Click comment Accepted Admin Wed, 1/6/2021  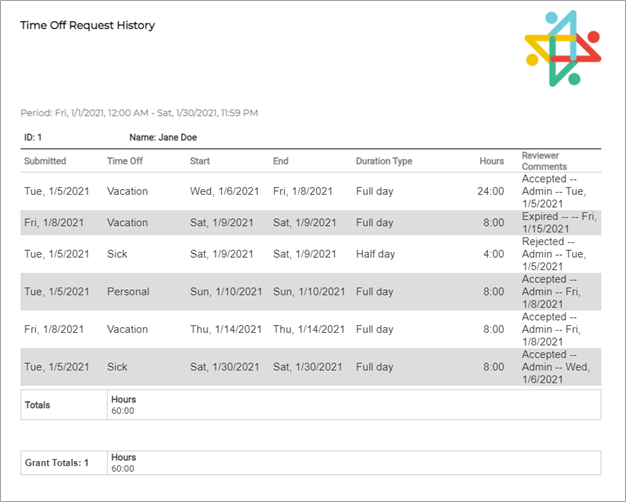pyautogui.click(x=556, y=367)
